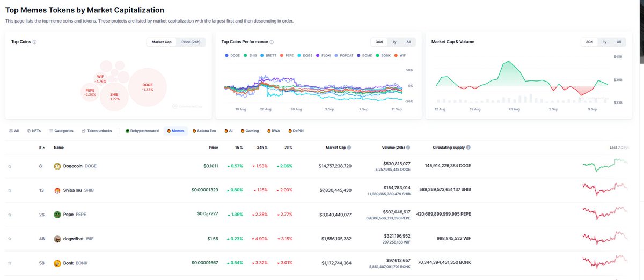Screen dimensions: 644x280
Task: Select All range in Top Coins Performance
Action: coord(408,42)
